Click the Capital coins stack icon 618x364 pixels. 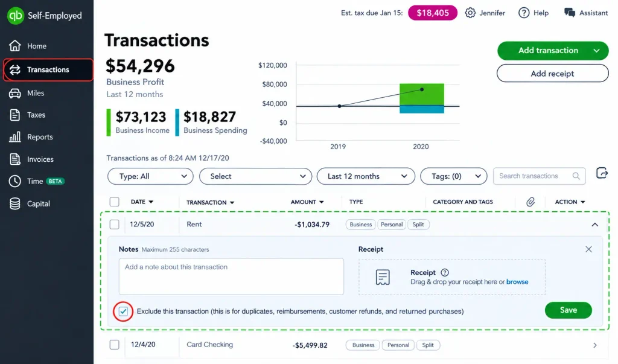coord(15,203)
